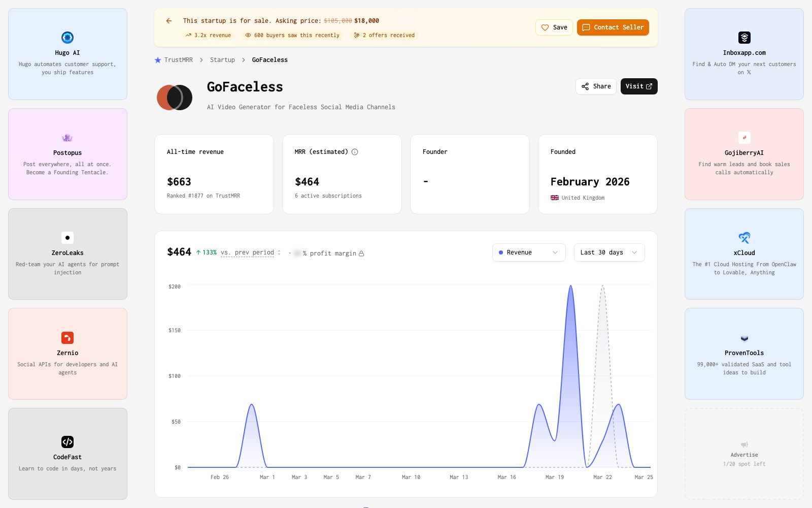The height and width of the screenshot is (508, 812).
Task: Open the Revenue dropdown chevron
Action: coord(556,252)
